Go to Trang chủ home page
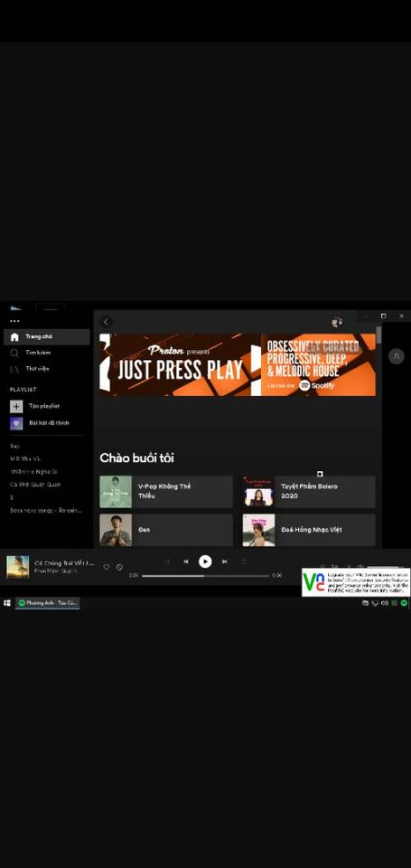This screenshot has height=868, width=411. [46, 337]
